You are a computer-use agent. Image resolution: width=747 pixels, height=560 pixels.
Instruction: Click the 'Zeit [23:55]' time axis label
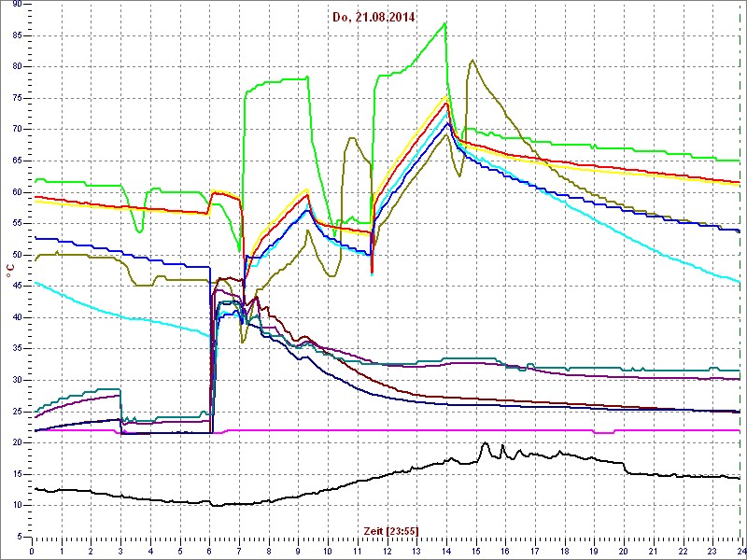coord(391,531)
